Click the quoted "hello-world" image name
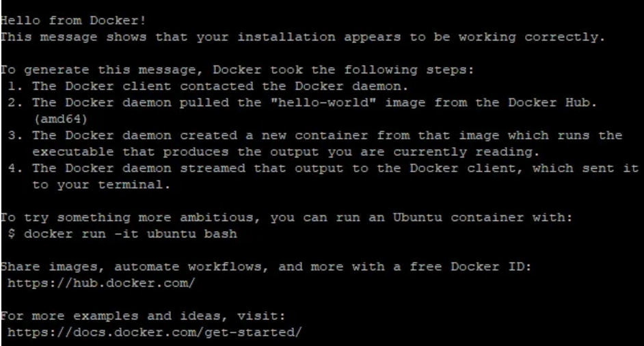The image size is (644, 346). pyautogui.click(x=323, y=103)
